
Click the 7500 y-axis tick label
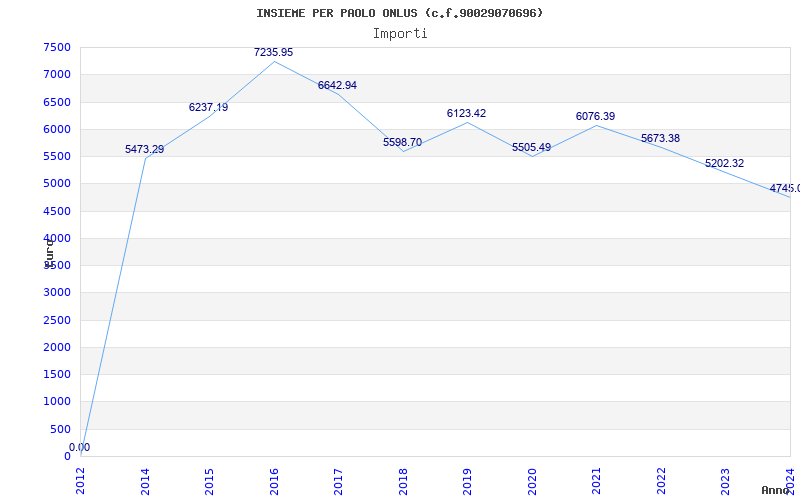pos(57,47)
